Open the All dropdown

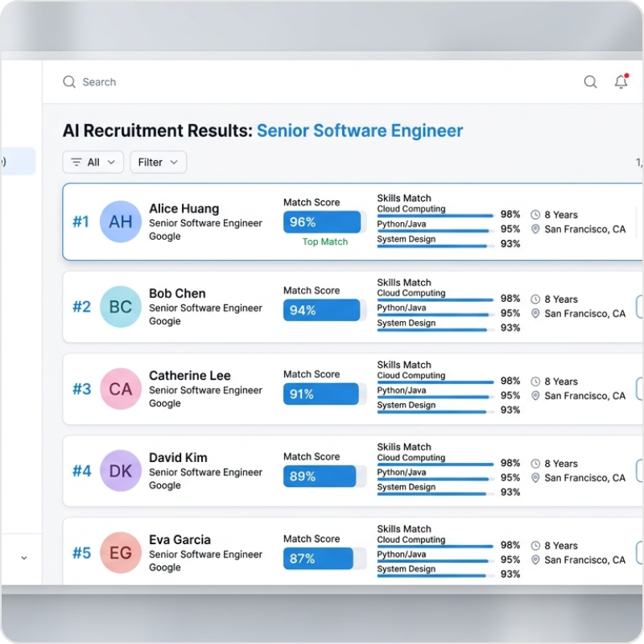pos(93,162)
